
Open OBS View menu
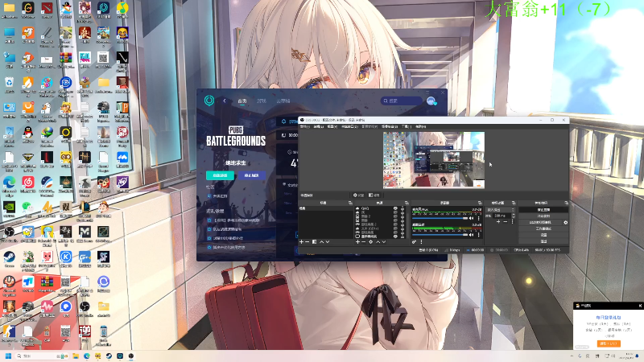point(332,126)
